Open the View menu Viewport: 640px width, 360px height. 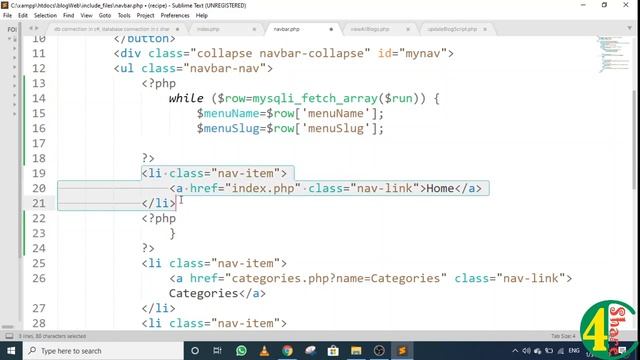86,16
